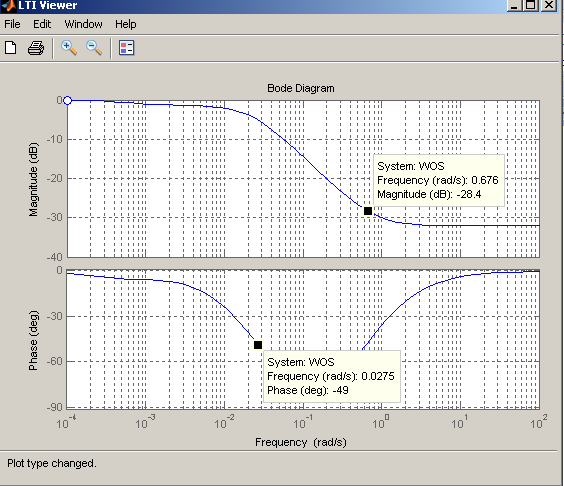
Task: Click the New Viewer blank page icon
Action: click(11, 48)
